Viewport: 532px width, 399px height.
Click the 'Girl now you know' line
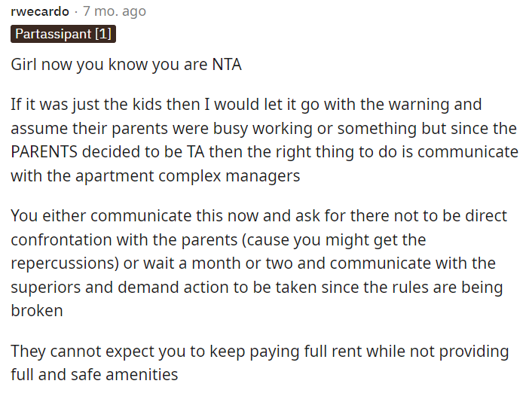point(126,65)
